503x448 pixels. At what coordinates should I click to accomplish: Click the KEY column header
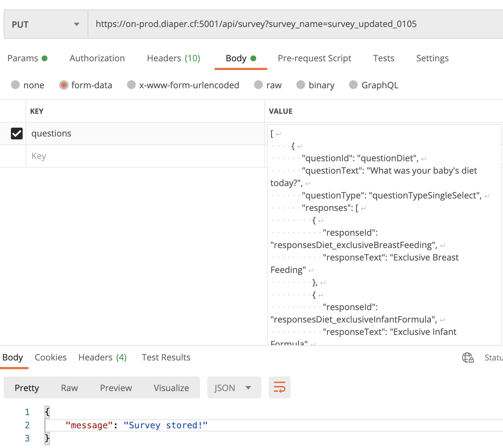point(37,111)
